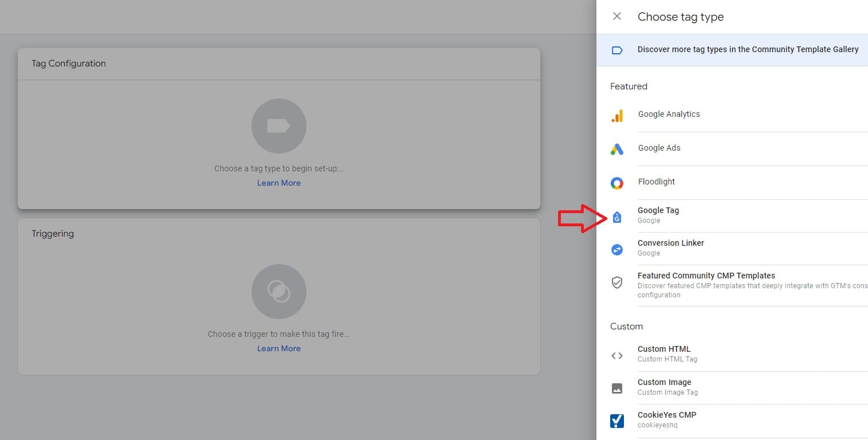Viewport: 868px width, 440px height.
Task: Click the Floodlight circle icon
Action: point(617,183)
